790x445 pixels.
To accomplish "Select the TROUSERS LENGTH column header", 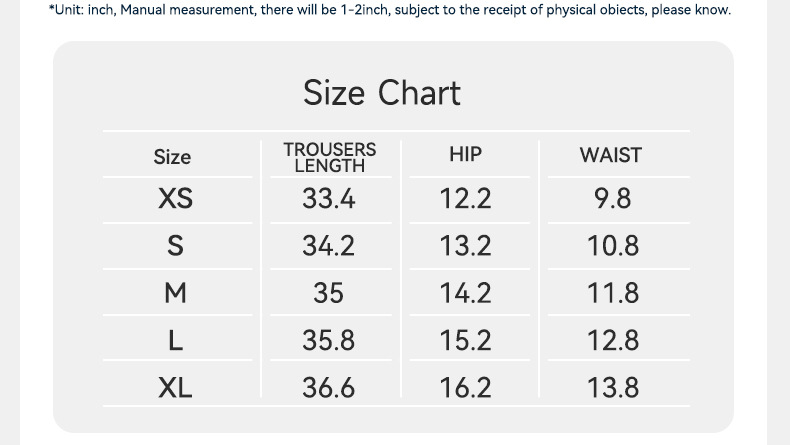I will 329,157.
